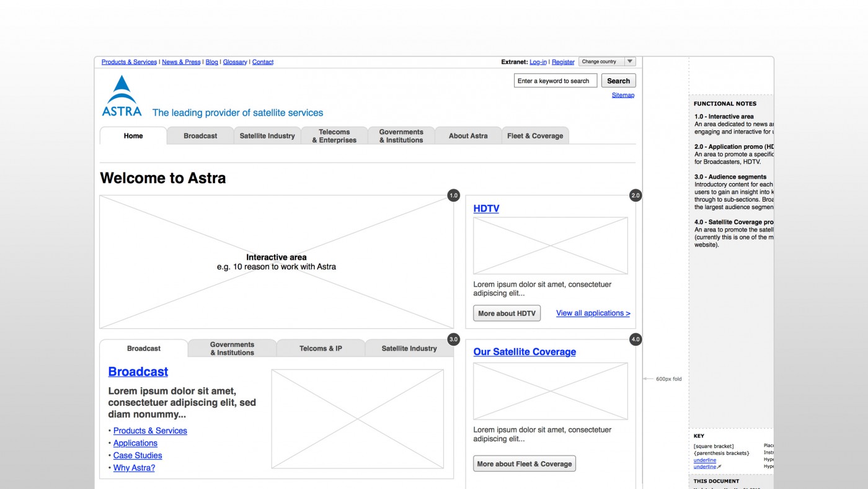Select the Broadcast audience segment tab
The width and height of the screenshot is (868, 489).
[x=144, y=348]
